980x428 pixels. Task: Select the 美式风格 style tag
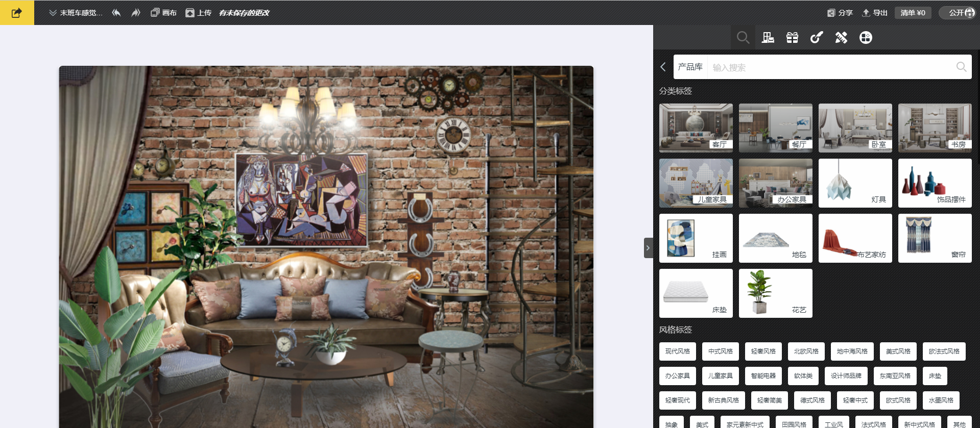898,351
